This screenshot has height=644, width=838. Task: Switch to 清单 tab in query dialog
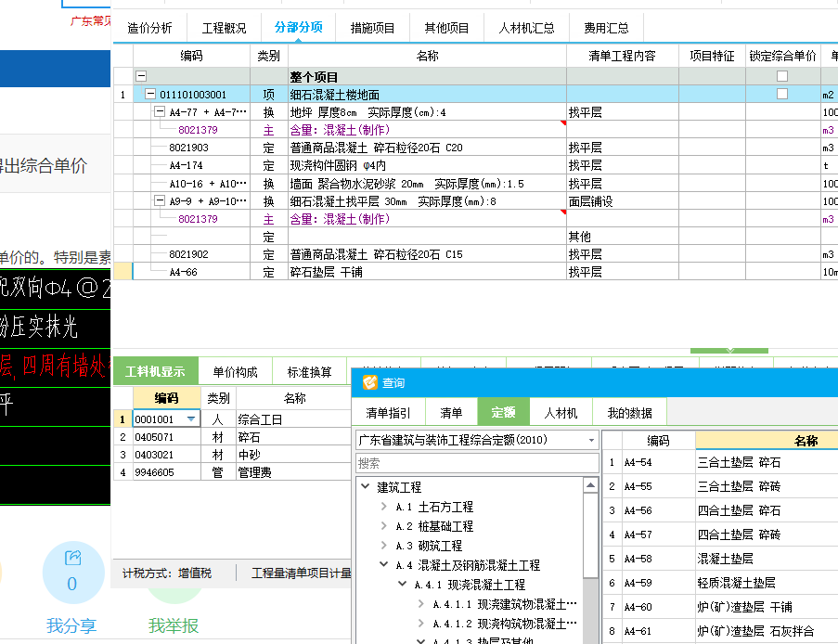pos(451,413)
